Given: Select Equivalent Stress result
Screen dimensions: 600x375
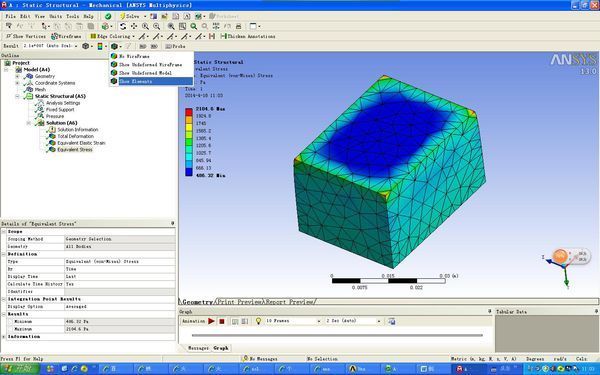Looking at the screenshot, I should point(75,150).
